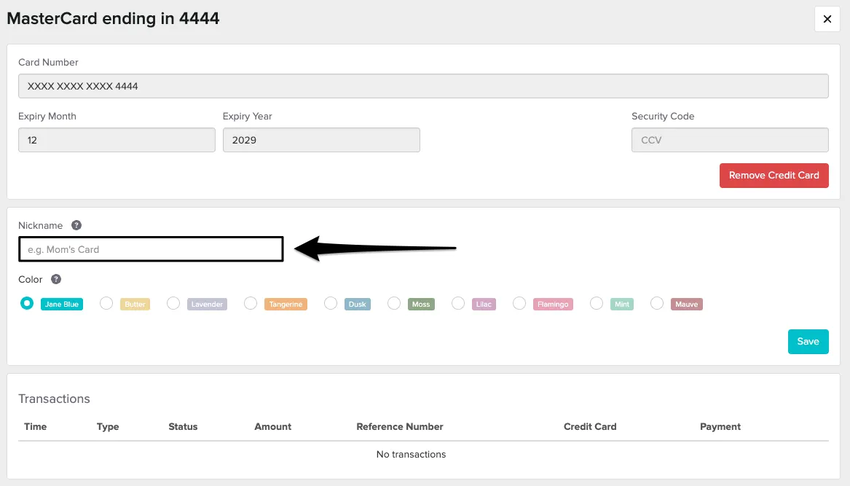Click the Expiry Month field

coord(116,140)
